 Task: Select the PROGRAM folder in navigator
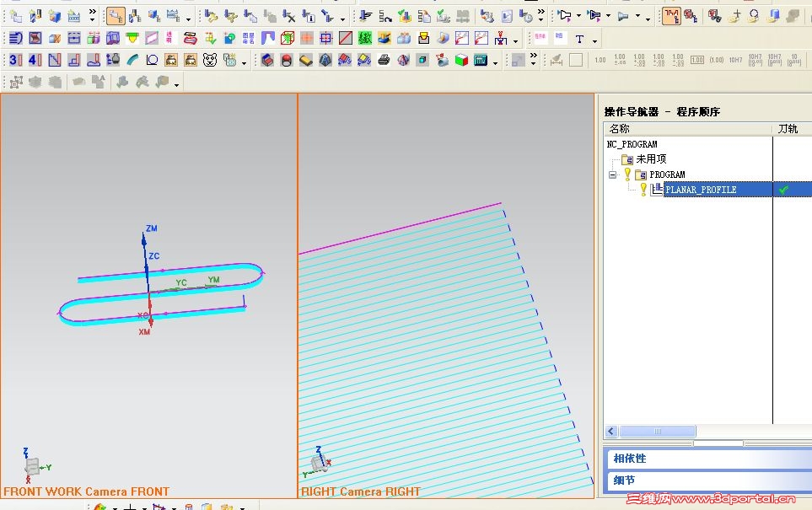click(x=667, y=174)
